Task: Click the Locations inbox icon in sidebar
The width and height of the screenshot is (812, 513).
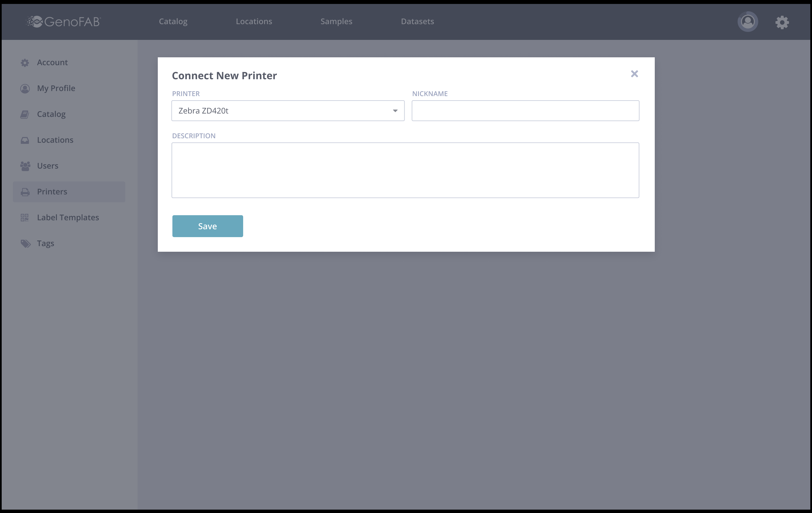Action: pyautogui.click(x=25, y=140)
